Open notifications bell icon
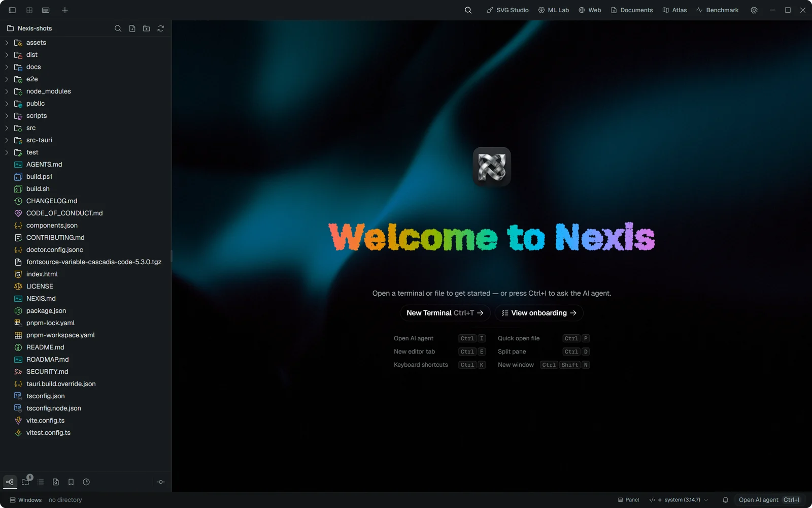 tap(726, 500)
